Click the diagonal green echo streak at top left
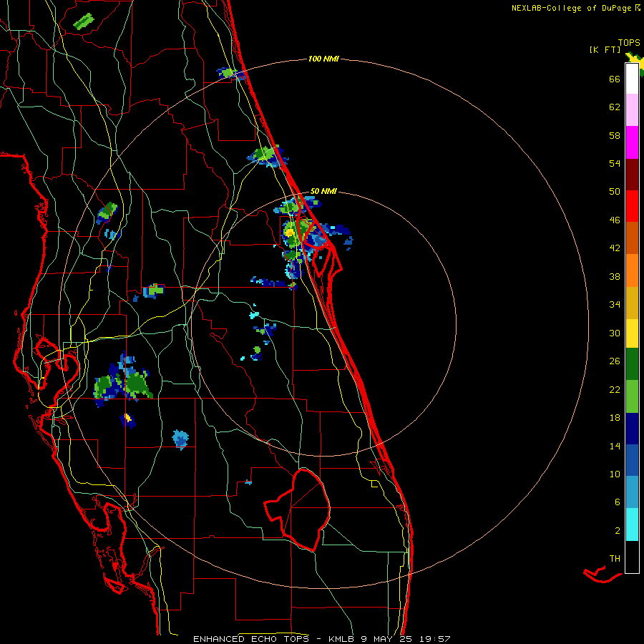Image resolution: width=644 pixels, height=644 pixels. 84,21
